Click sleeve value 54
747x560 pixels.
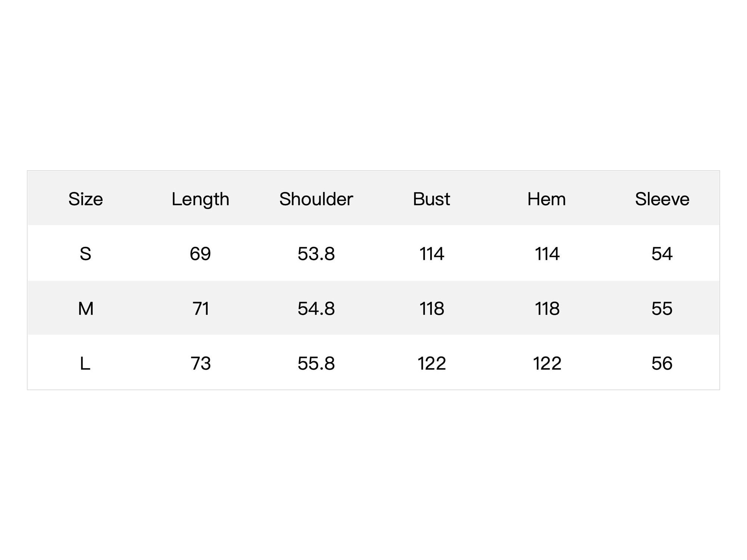[x=662, y=254]
